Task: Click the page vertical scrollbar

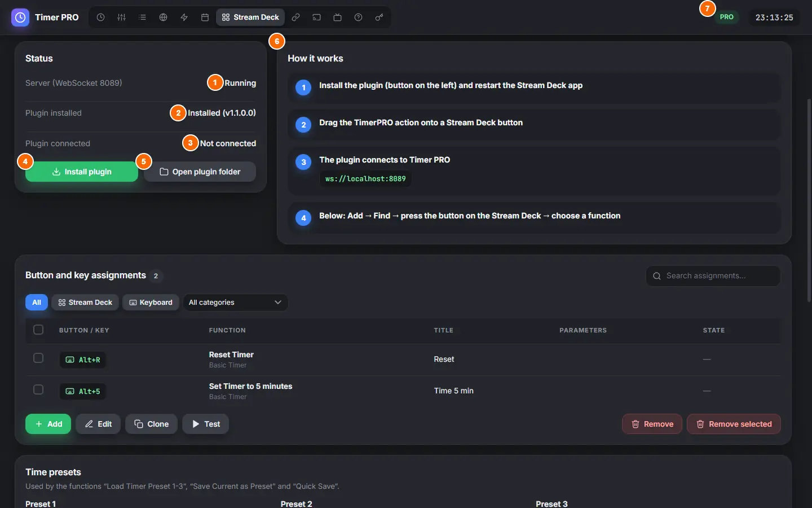Action: 809,200
